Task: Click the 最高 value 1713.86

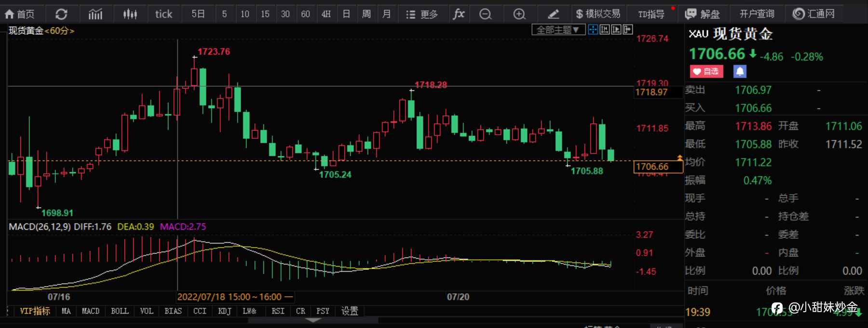Action: coord(753,126)
